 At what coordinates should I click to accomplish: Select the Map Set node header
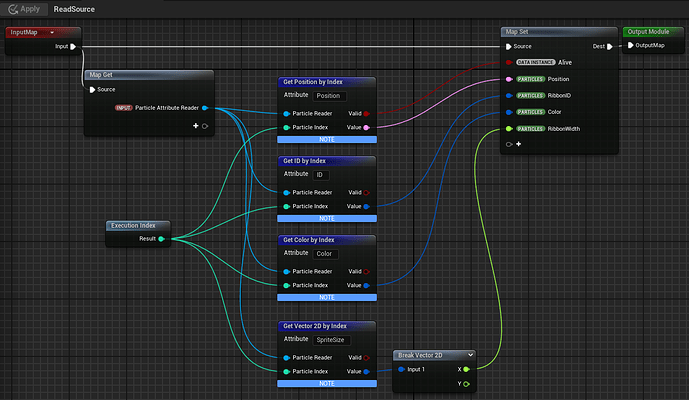click(x=559, y=32)
